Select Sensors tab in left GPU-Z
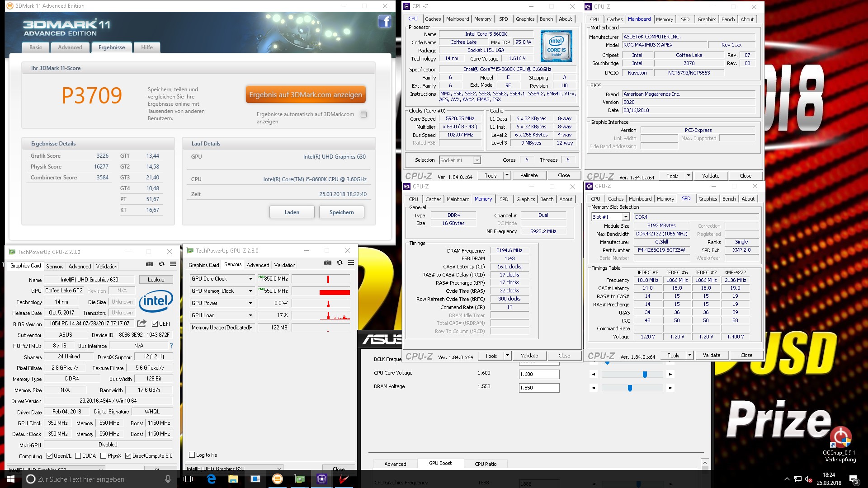Image resolution: width=868 pixels, height=488 pixels. click(55, 267)
